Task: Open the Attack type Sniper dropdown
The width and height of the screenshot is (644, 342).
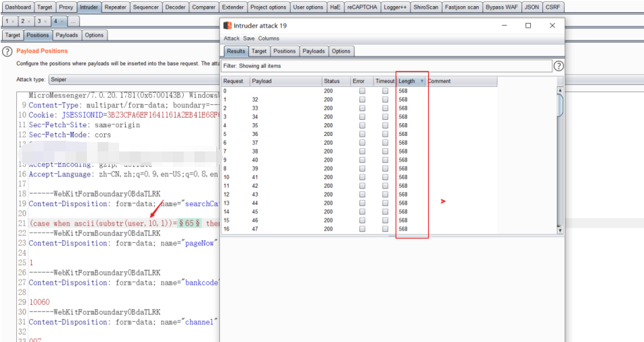Action: 135,79
